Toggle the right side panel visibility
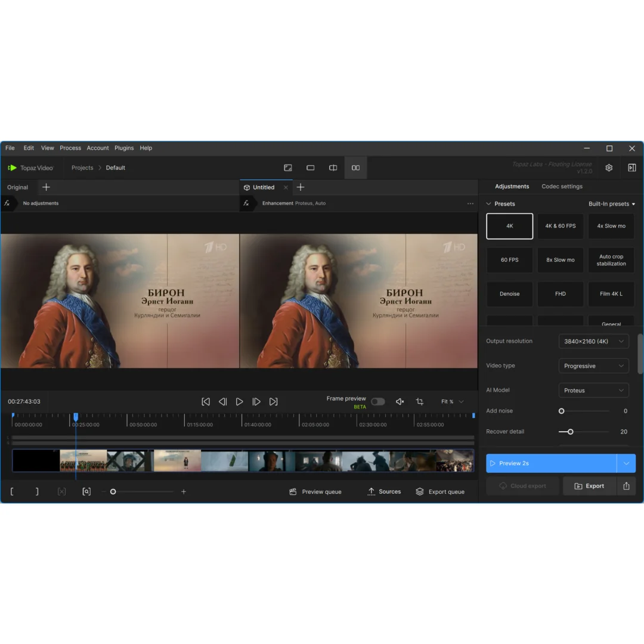The height and width of the screenshot is (644, 644). [x=632, y=168]
